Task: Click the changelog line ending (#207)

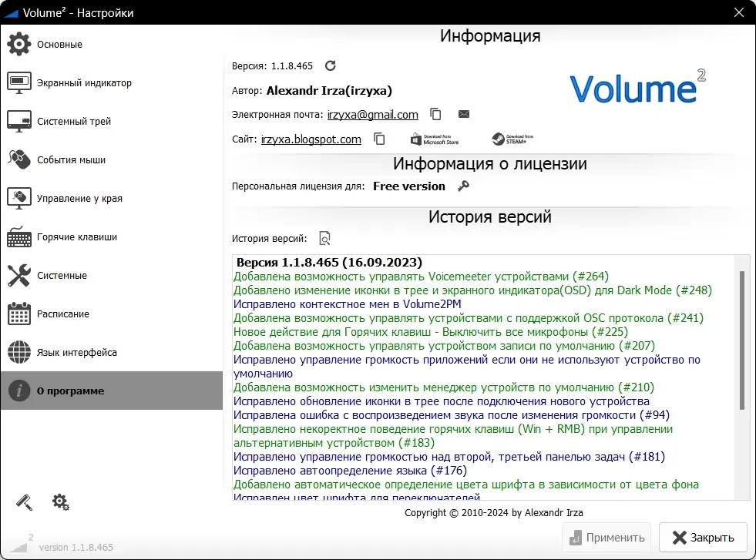Action: (444, 346)
